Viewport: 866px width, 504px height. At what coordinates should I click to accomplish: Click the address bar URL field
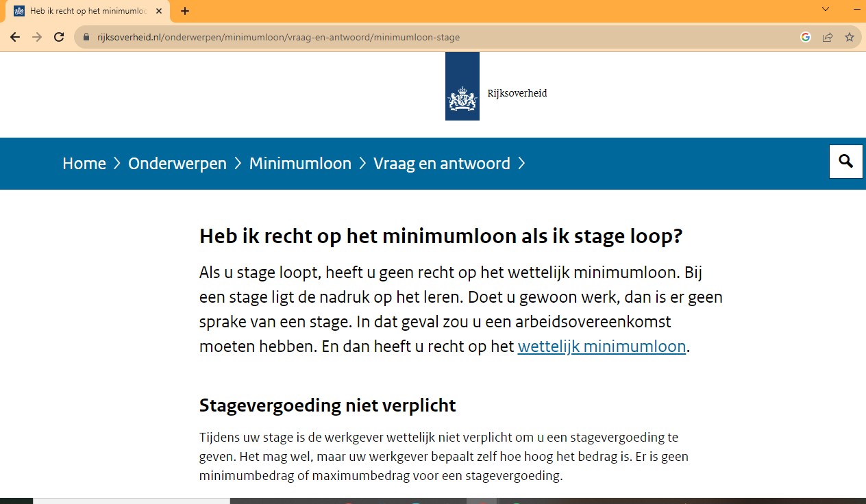tap(438, 37)
